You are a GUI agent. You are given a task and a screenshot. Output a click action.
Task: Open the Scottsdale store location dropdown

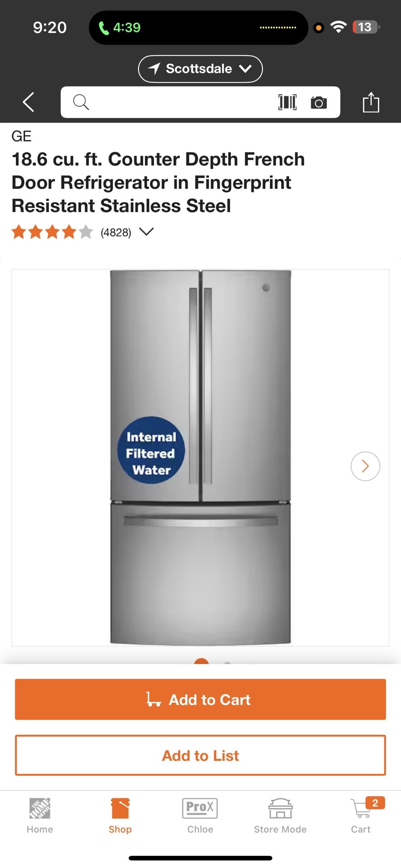[200, 69]
